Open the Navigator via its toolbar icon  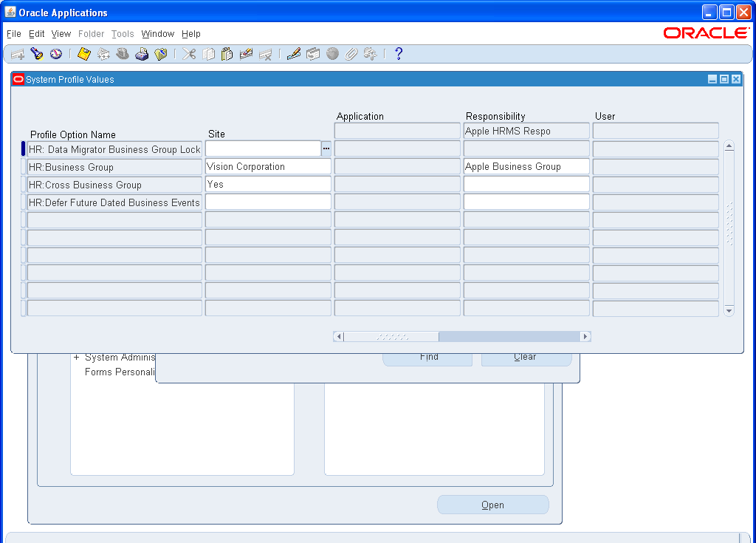point(56,53)
